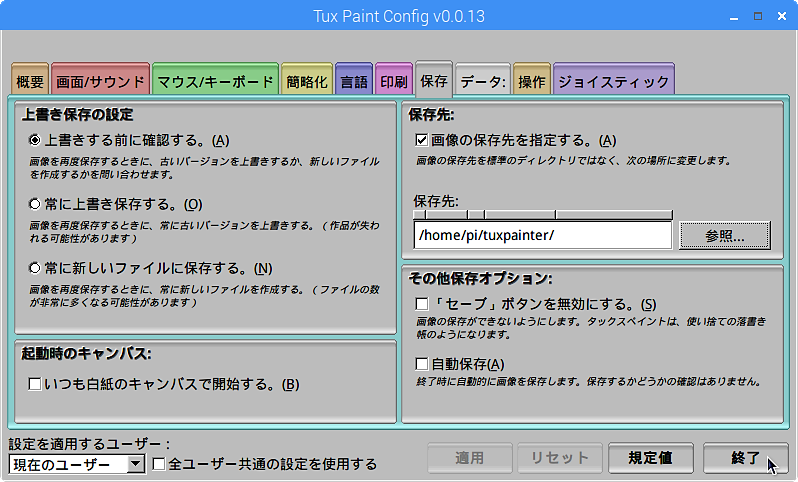This screenshot has width=798, height=482.
Task: Toggle いつも白紙のキャンバスで開始する checkbox
Action: pyautogui.click(x=35, y=384)
